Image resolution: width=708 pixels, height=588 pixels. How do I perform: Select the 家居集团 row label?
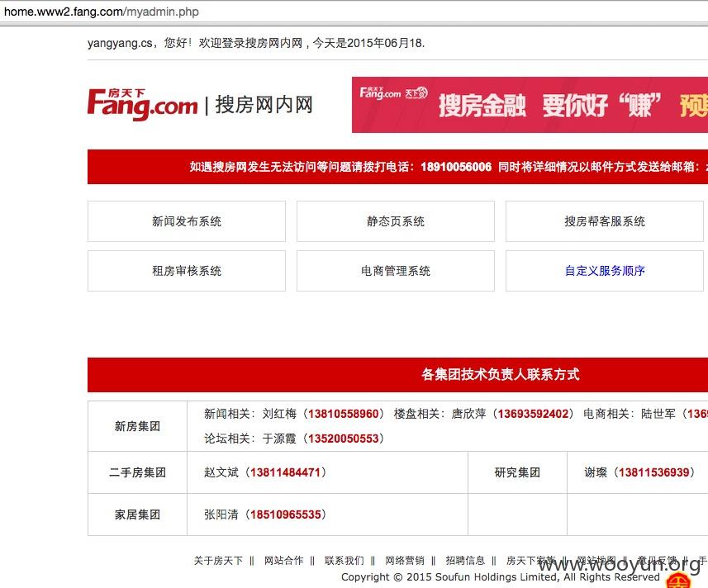coord(137,514)
